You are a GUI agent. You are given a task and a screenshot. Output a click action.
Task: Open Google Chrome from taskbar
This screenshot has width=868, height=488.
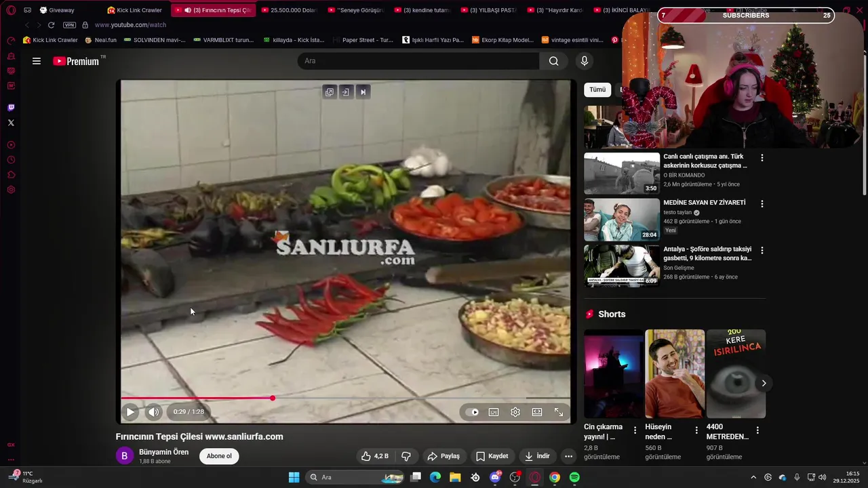click(x=555, y=477)
